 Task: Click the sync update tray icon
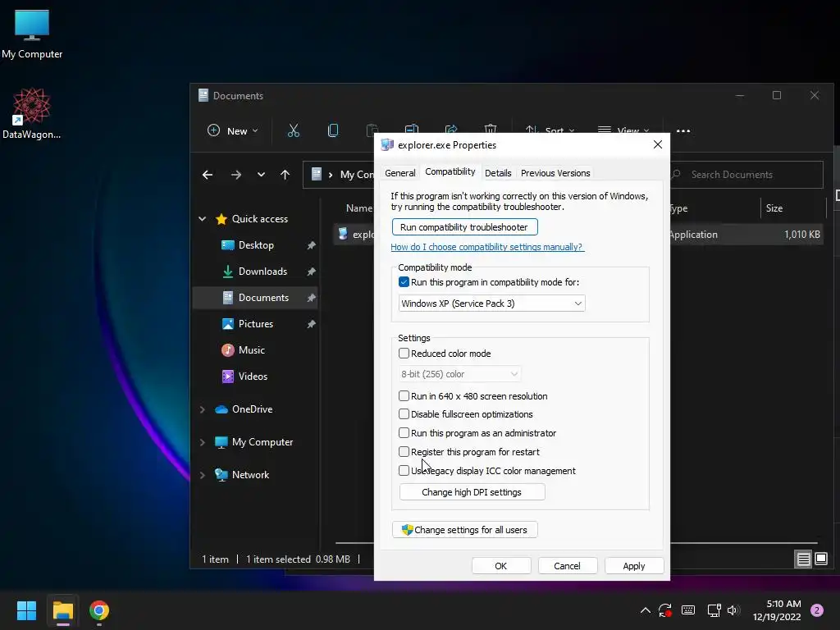click(x=665, y=610)
